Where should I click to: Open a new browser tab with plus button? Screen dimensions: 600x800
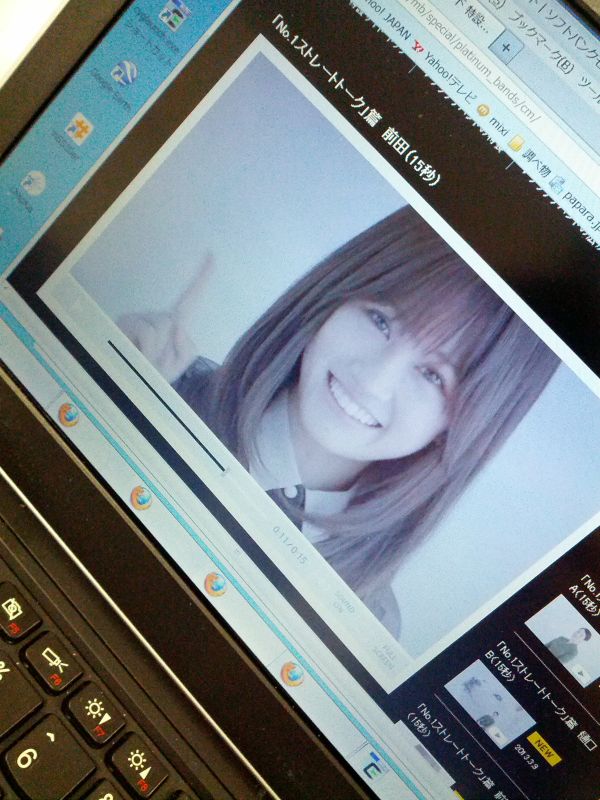pos(506,47)
